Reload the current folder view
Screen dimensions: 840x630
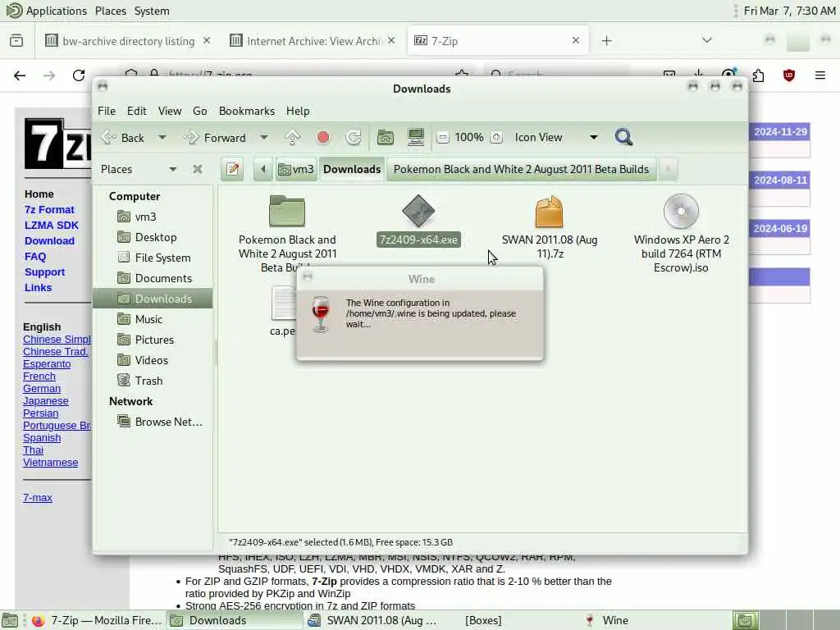tap(354, 138)
